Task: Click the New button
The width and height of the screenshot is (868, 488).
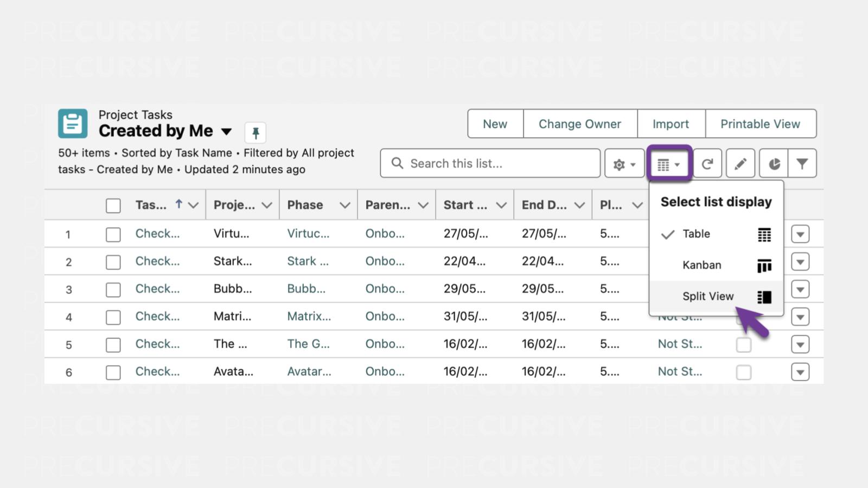Action: click(495, 124)
